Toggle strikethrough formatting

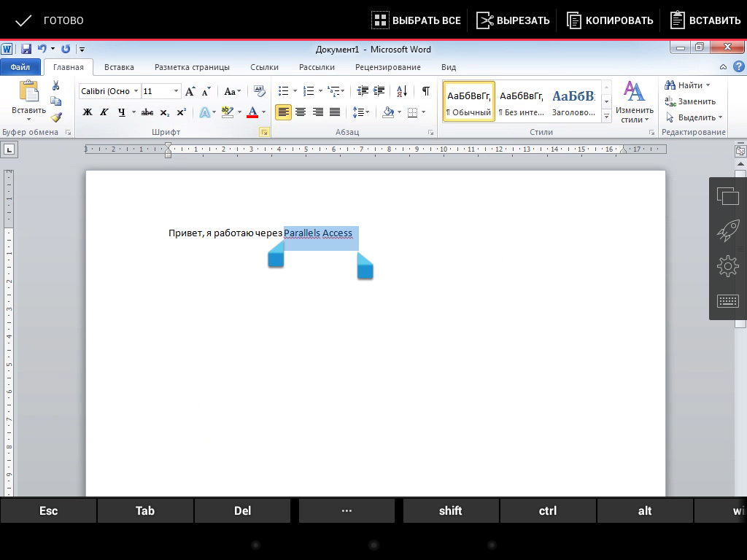pyautogui.click(x=147, y=112)
